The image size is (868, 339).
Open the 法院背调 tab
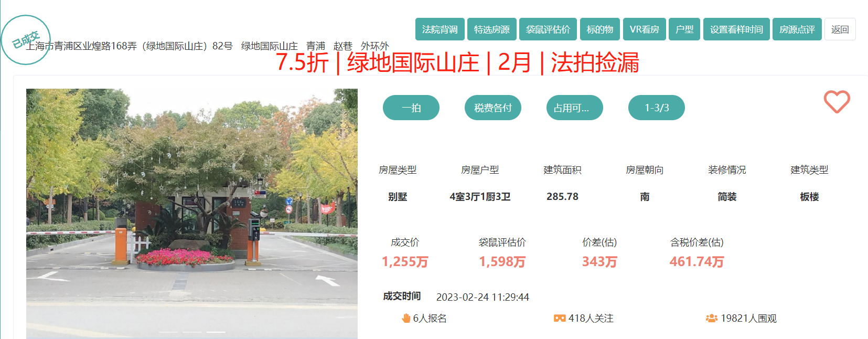tap(440, 29)
